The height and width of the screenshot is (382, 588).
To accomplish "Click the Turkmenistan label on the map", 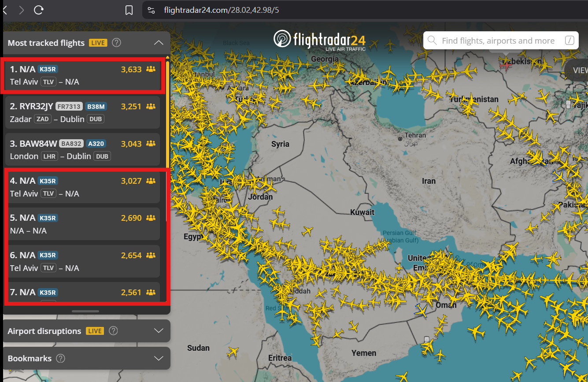I will (473, 100).
